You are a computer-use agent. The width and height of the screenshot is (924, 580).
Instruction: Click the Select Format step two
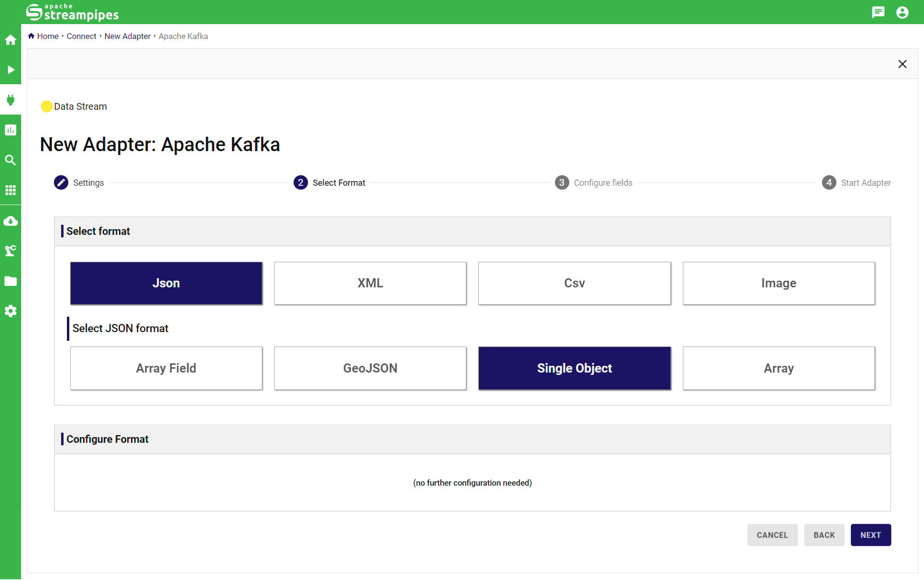coord(329,183)
